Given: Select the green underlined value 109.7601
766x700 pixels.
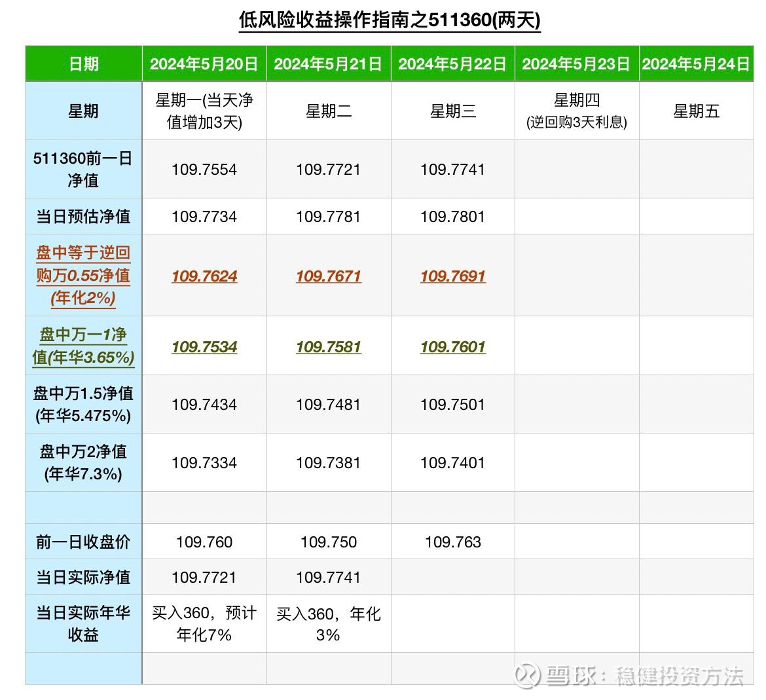Looking at the screenshot, I should pos(452,346).
